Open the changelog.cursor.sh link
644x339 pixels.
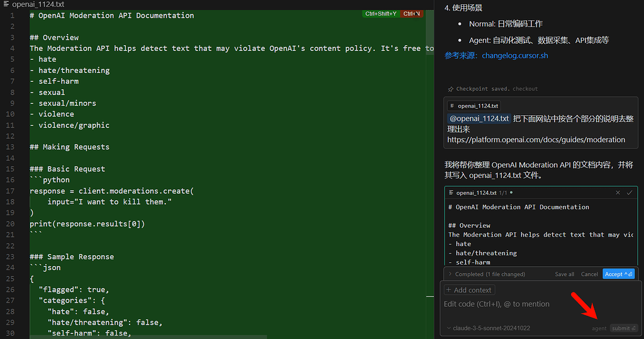[x=514, y=55]
